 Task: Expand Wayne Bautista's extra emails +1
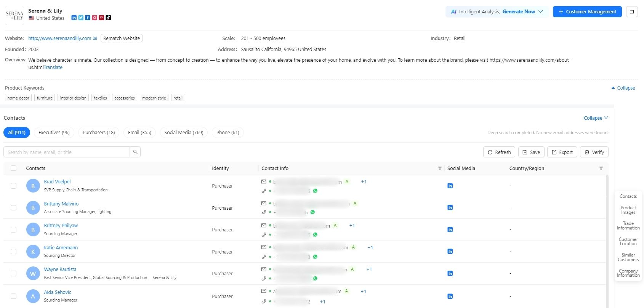369,269
